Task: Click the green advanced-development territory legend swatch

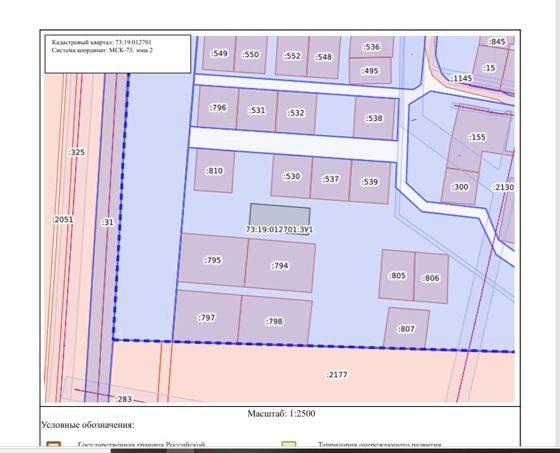Action: click(289, 444)
